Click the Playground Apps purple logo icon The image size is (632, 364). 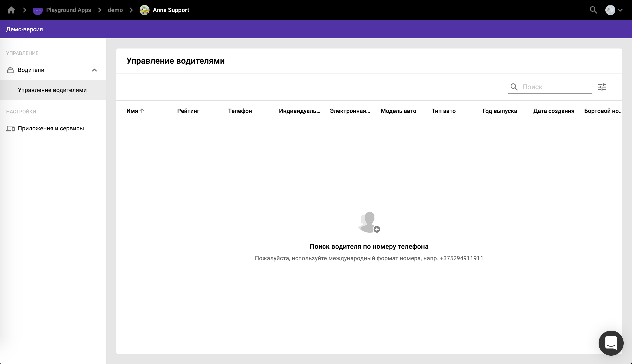(x=38, y=10)
